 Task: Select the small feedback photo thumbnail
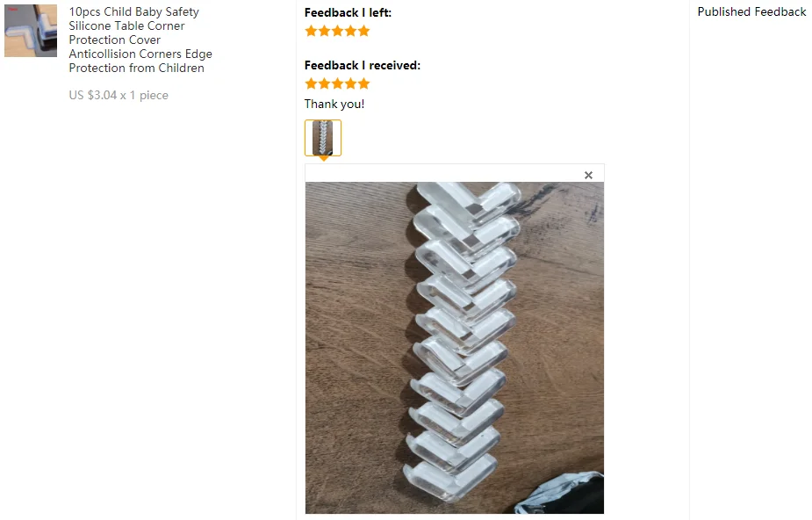click(x=323, y=138)
